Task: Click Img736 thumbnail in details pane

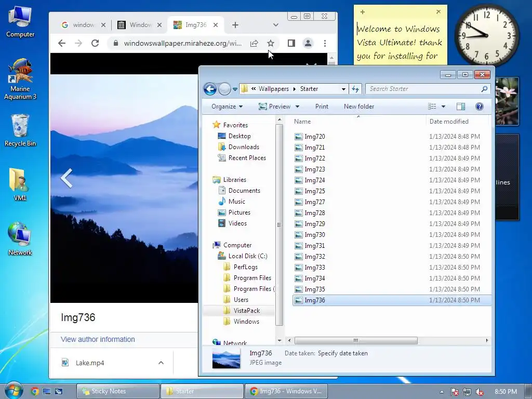Action: point(227,358)
